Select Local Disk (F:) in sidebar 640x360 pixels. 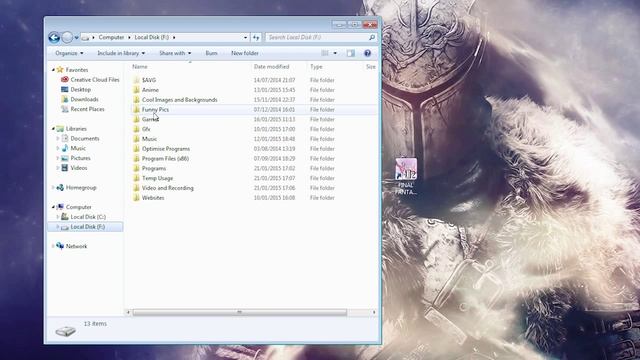coord(88,227)
